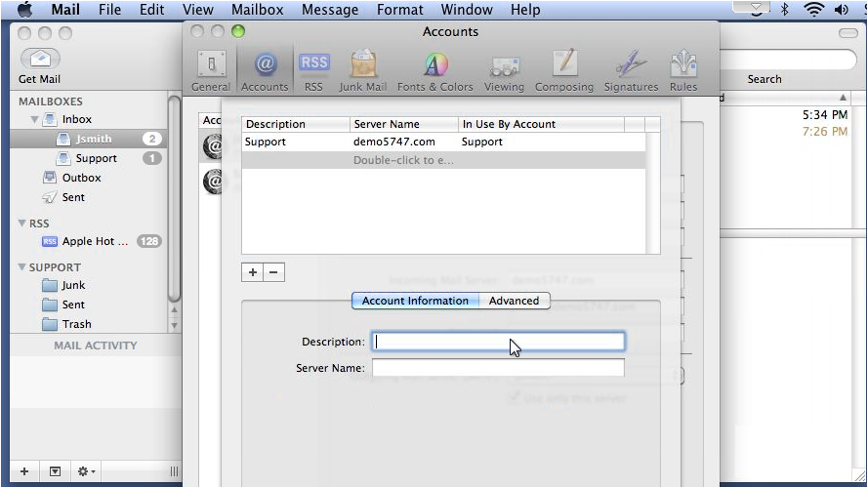Open the Mail menu
This screenshot has height=488, width=868.
pos(65,10)
